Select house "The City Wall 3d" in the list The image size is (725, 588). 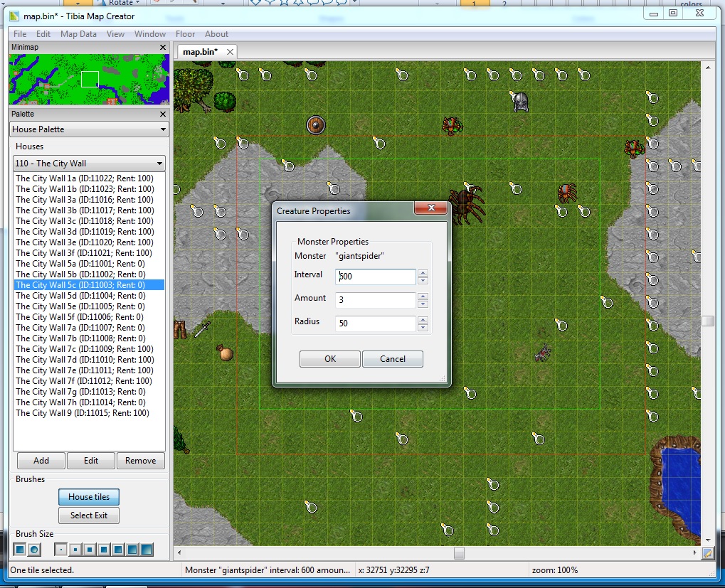(x=89, y=232)
